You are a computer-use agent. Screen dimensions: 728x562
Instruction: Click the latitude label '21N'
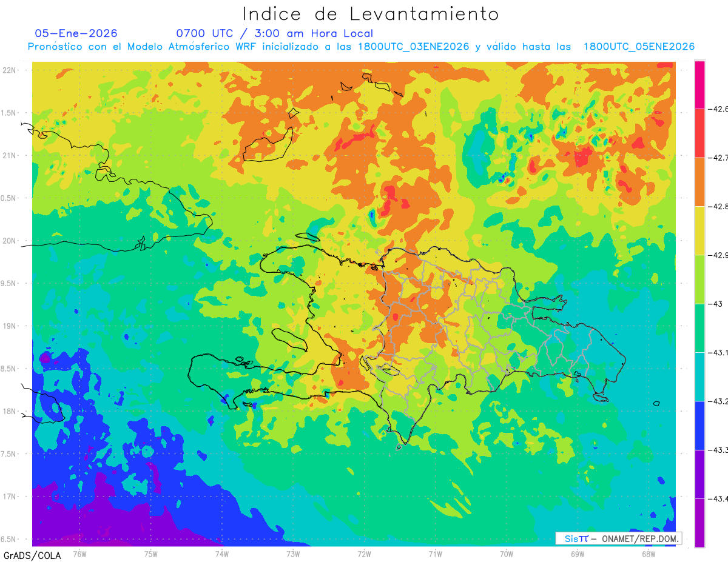(10, 155)
